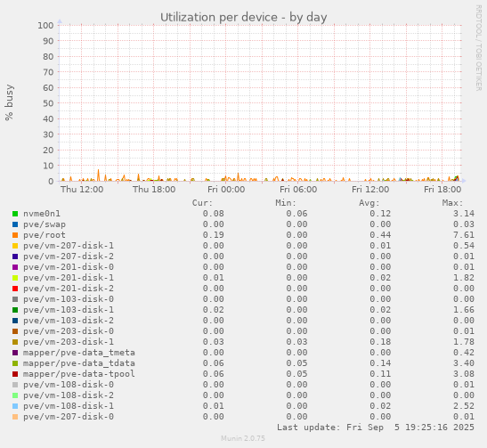Click the pve/root Avg value 0.44
The image size is (487, 448).
380,235
